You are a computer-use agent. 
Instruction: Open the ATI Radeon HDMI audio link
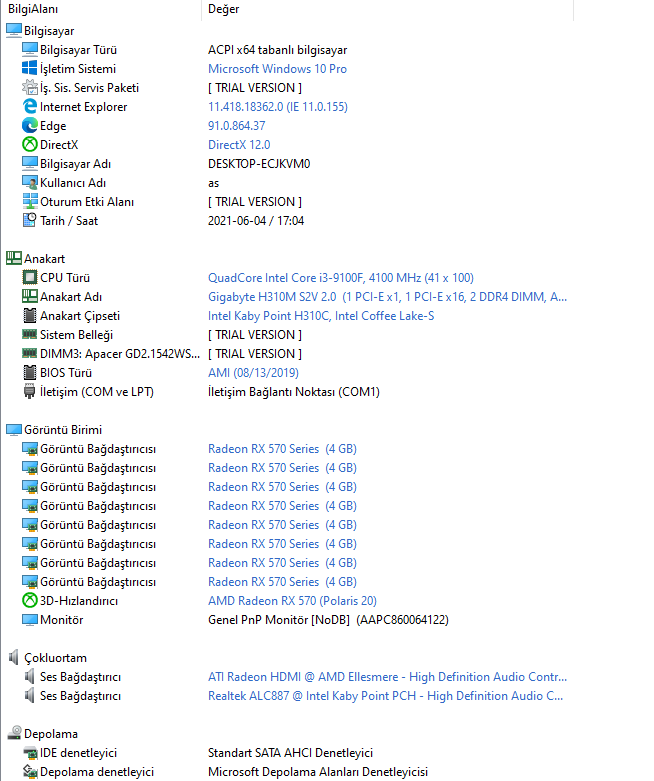pos(388,677)
